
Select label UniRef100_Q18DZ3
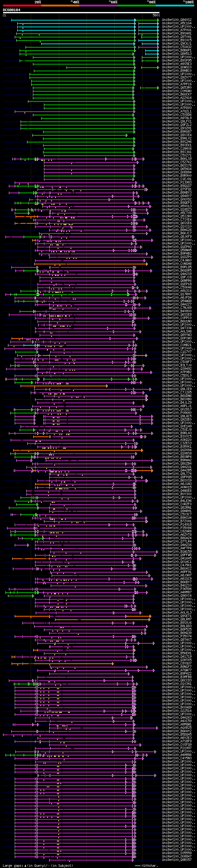coord(177,209)
